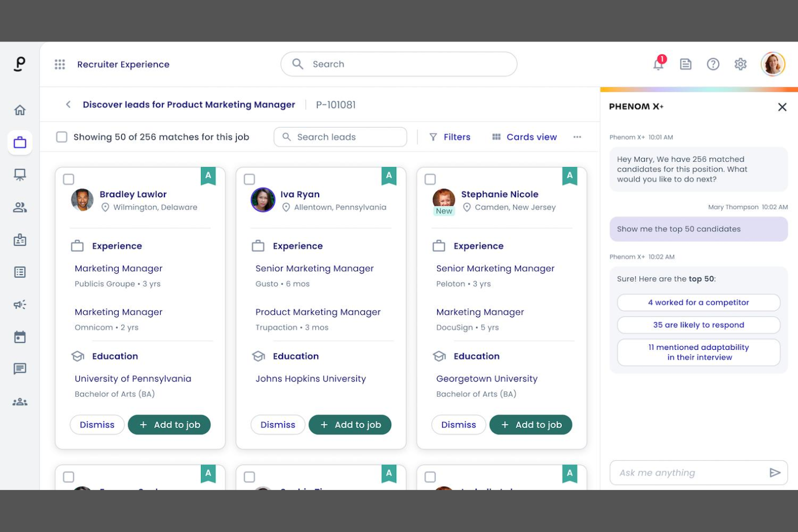Dismiss Stephanie Nicole
Viewport: 798px width, 532px height.
click(459, 425)
